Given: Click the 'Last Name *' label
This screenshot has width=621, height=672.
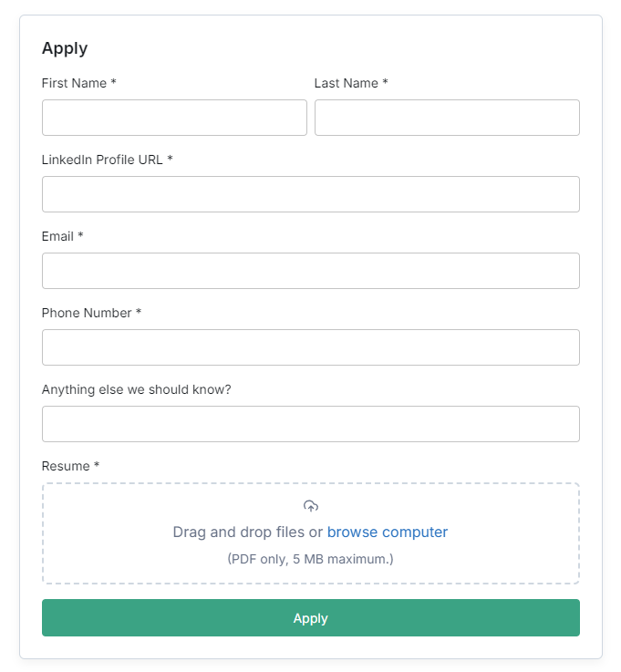Looking at the screenshot, I should click(x=351, y=83).
